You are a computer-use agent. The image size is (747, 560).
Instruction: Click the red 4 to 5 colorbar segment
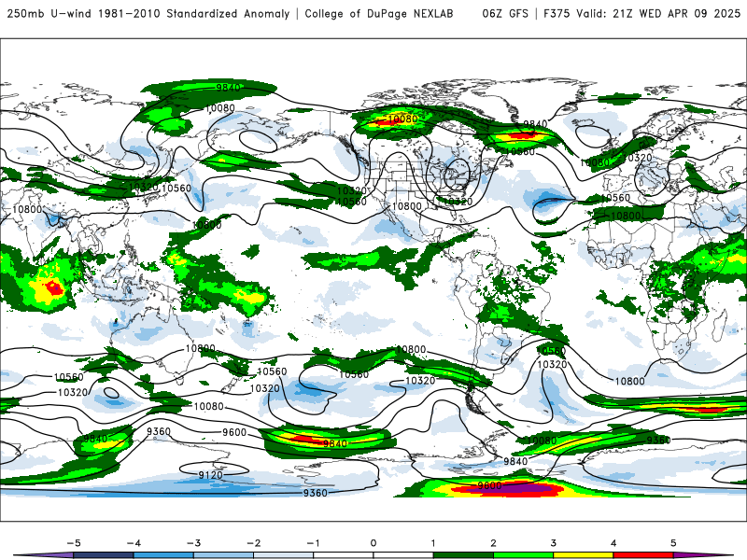point(643,555)
